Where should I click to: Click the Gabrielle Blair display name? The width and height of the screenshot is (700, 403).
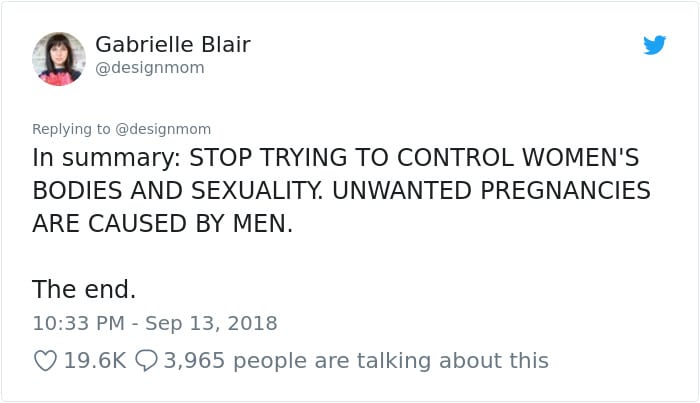point(172,45)
